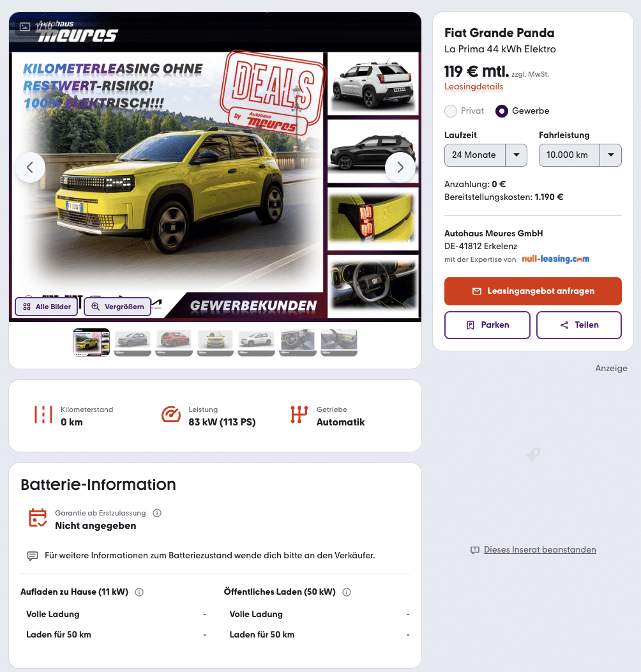Select the Privat radio option
Image resolution: width=641 pixels, height=672 pixels.
pos(451,111)
